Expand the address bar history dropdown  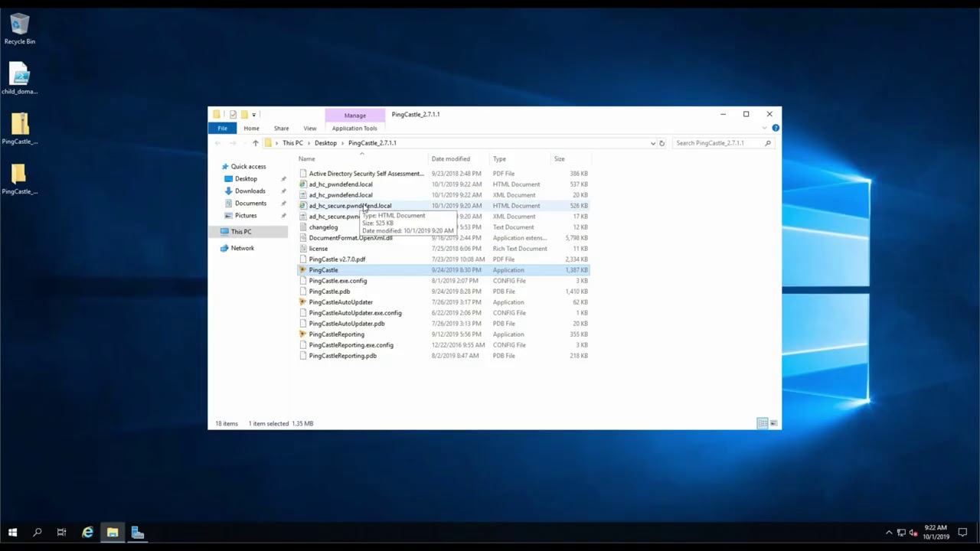coord(653,143)
